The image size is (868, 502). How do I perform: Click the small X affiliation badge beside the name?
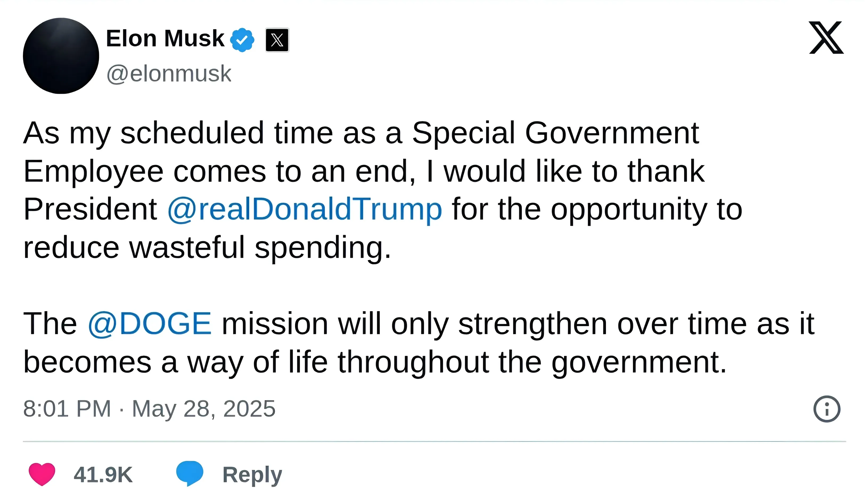click(x=277, y=40)
